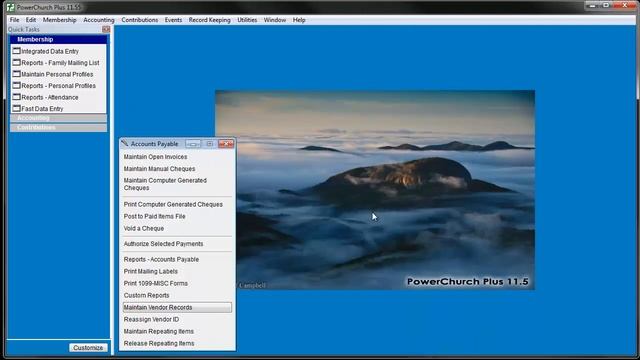Open the File menu
Screen dimensions: 640x360
pyautogui.click(x=14, y=20)
